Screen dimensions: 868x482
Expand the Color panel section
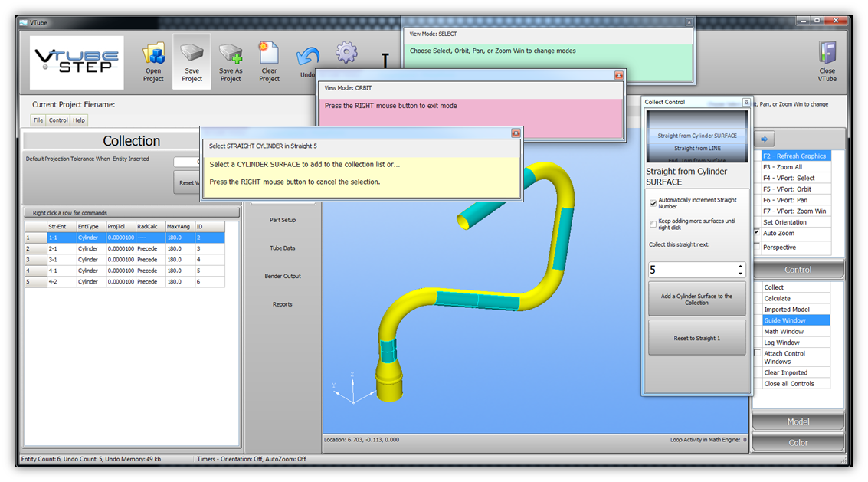[798, 442]
